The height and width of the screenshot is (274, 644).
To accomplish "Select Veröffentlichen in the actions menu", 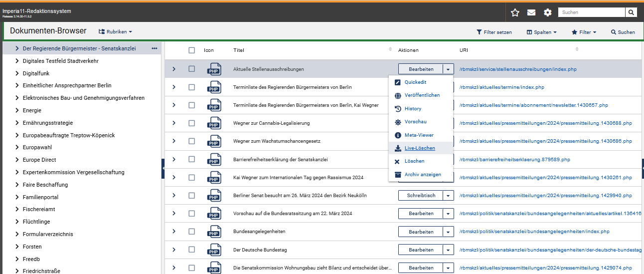I will pyautogui.click(x=422, y=95).
